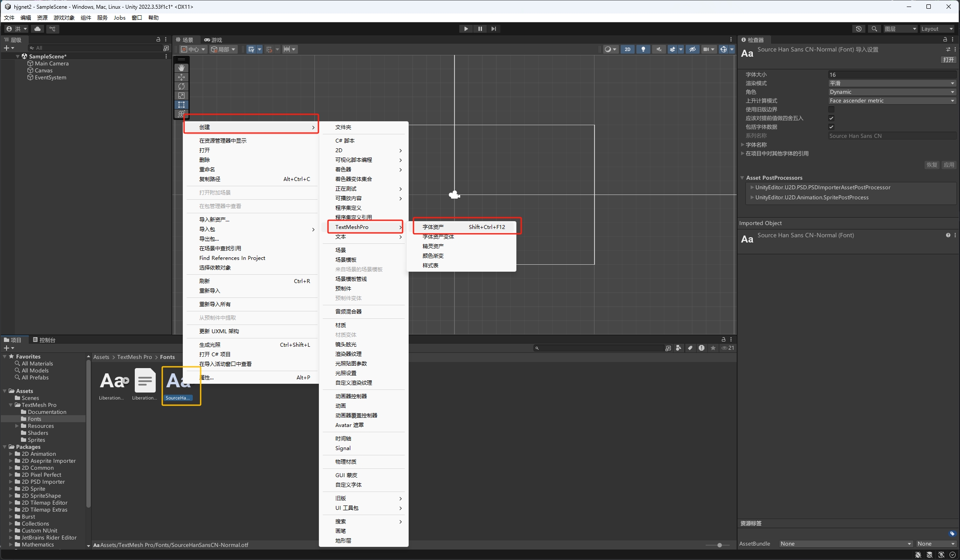Open the Face ascender metric dropdown
Viewport: 960px width, 560px height.
[892, 101]
